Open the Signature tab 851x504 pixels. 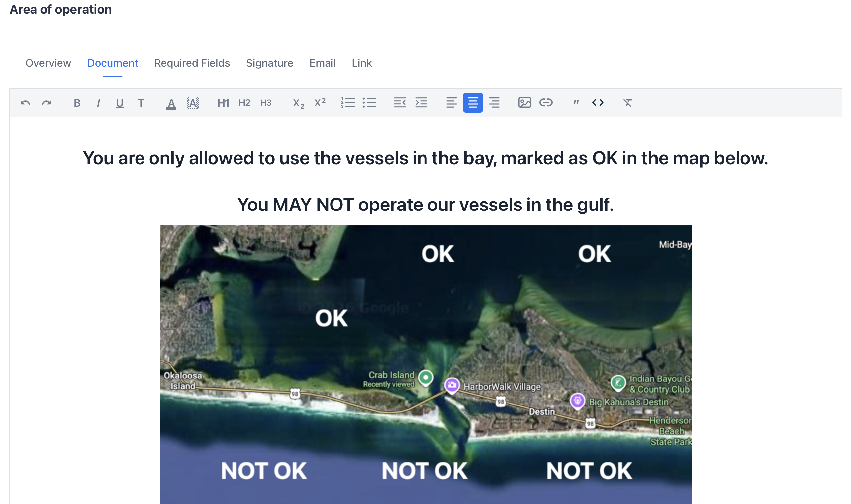point(269,63)
